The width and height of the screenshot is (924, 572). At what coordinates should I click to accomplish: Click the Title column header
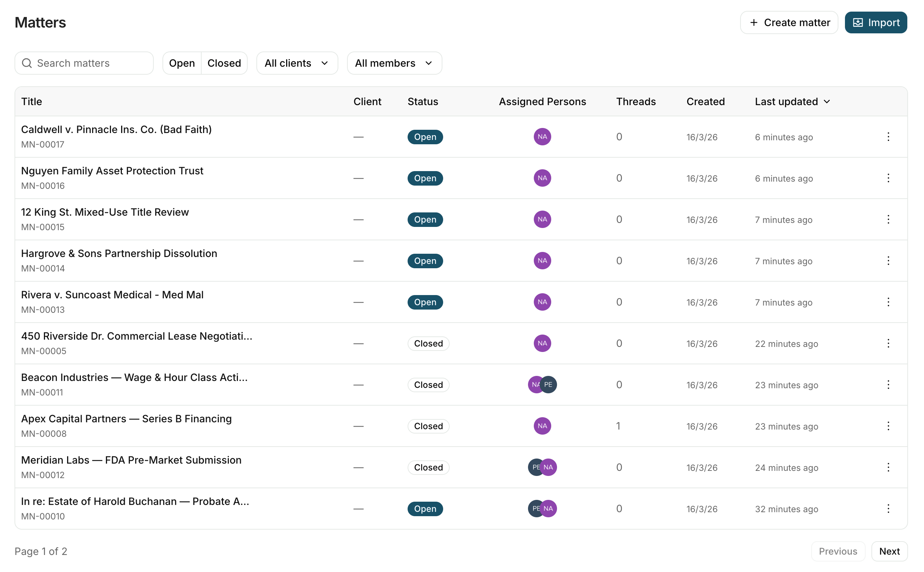[x=32, y=101]
